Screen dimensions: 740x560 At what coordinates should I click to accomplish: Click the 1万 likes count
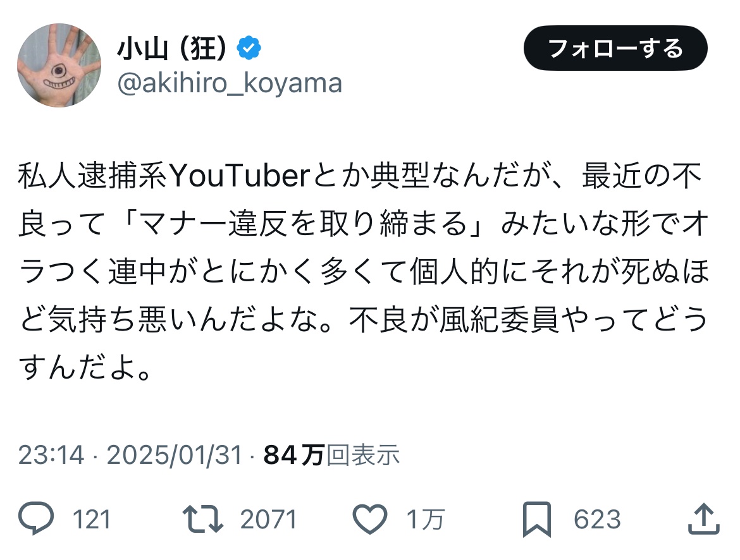pyautogui.click(x=426, y=520)
